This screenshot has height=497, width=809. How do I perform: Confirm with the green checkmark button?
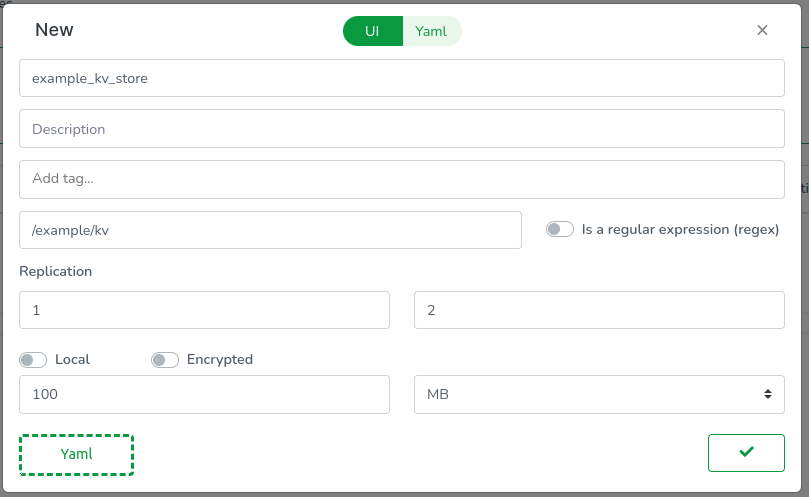point(746,453)
